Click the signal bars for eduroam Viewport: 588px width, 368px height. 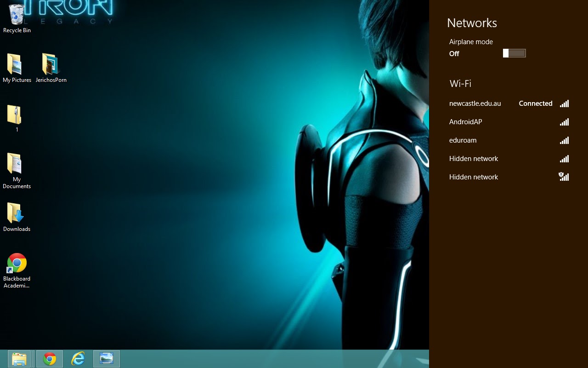pos(564,140)
